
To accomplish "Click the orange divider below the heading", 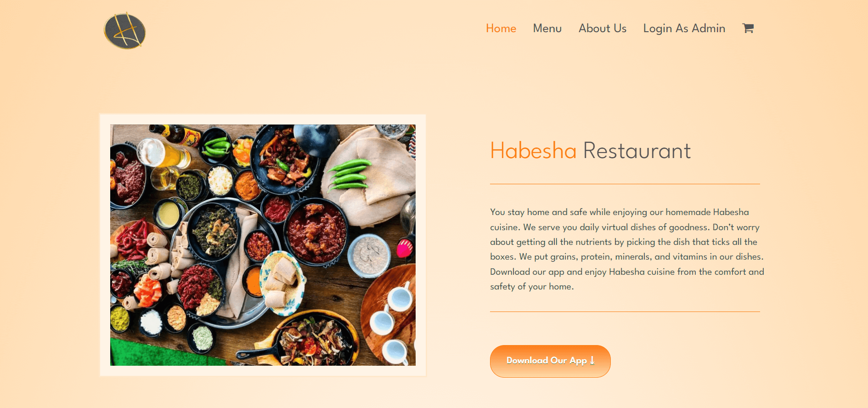I will point(625,184).
